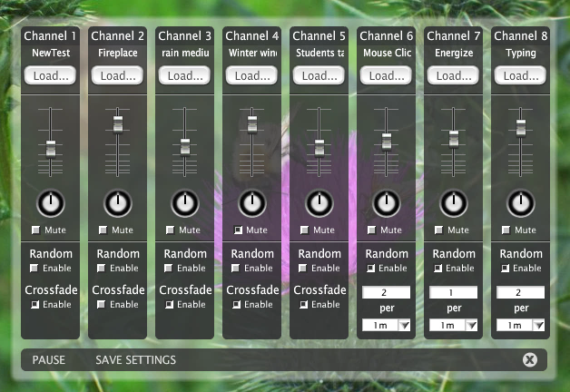This screenshot has height=392, width=570.
Task: Mute Channel 8
Action: pyautogui.click(x=506, y=230)
